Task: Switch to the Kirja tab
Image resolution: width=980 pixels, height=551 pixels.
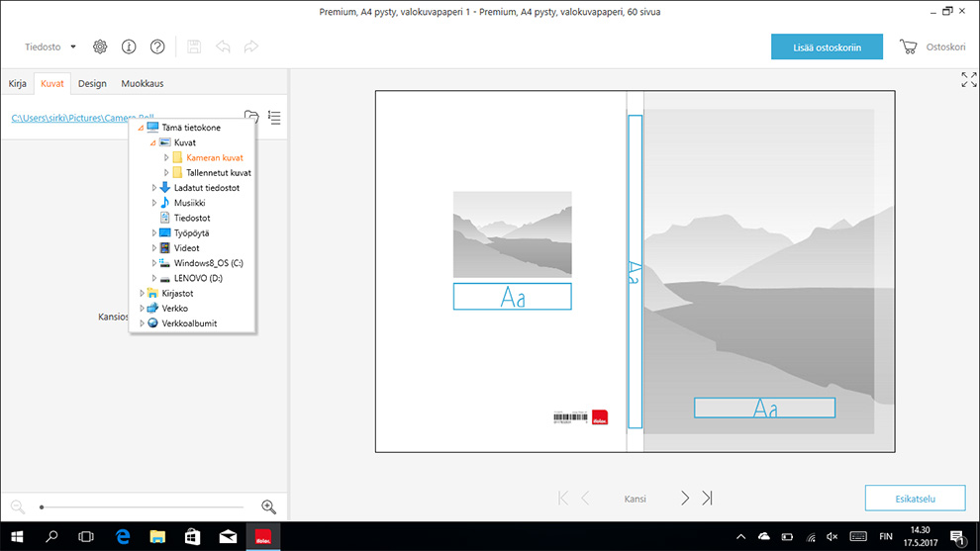Action: tap(18, 84)
